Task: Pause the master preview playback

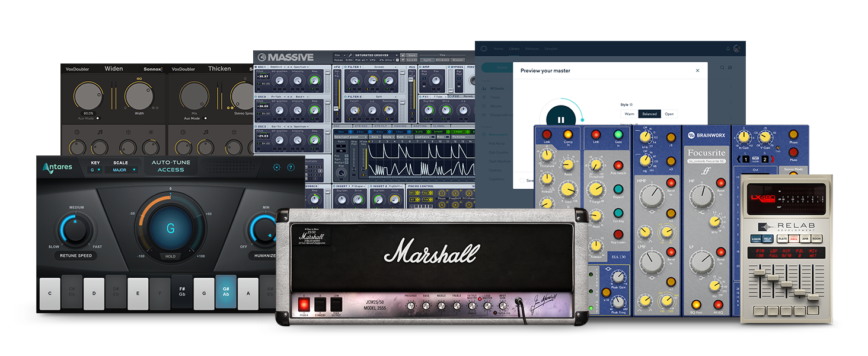Action: (562, 119)
